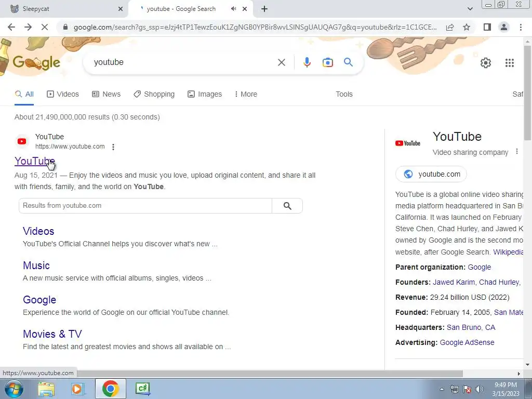Viewport: 532px width, 399px height.
Task: Close the Sleepycat tab
Action: (x=121, y=9)
